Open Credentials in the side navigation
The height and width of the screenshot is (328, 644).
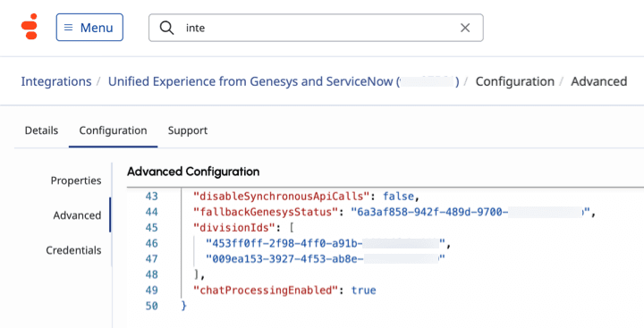(x=73, y=250)
